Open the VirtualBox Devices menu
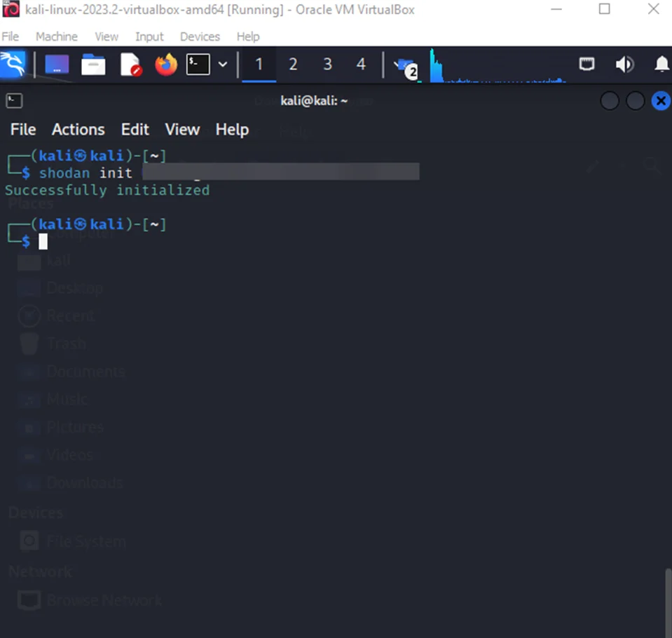 coord(200,36)
